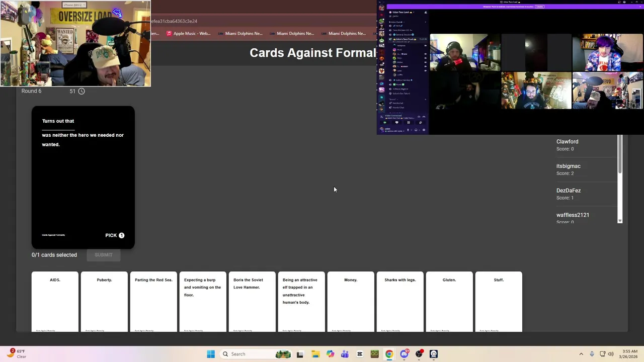Click the player list vertical scrollbar

point(620,154)
